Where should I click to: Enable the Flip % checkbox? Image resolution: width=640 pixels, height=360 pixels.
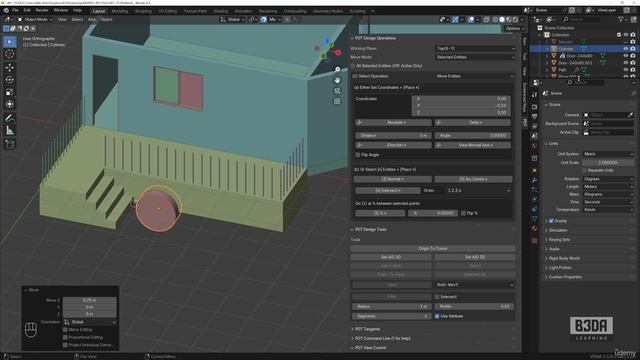(463, 213)
